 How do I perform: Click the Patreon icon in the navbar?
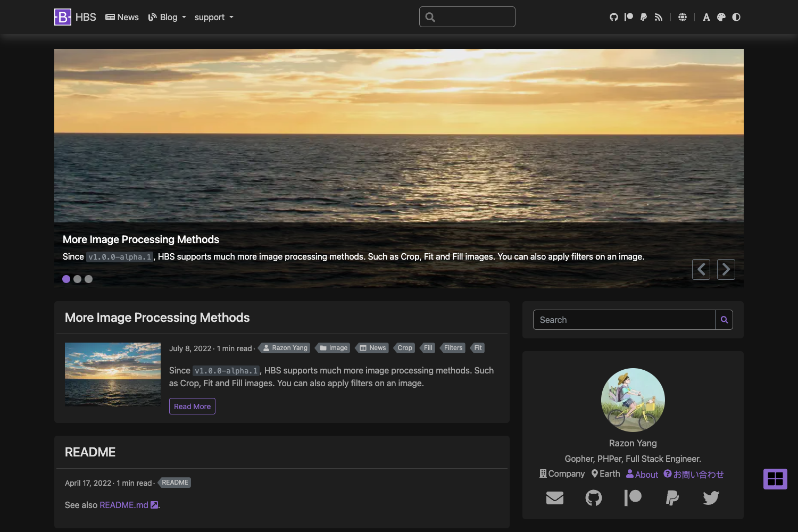(x=629, y=16)
